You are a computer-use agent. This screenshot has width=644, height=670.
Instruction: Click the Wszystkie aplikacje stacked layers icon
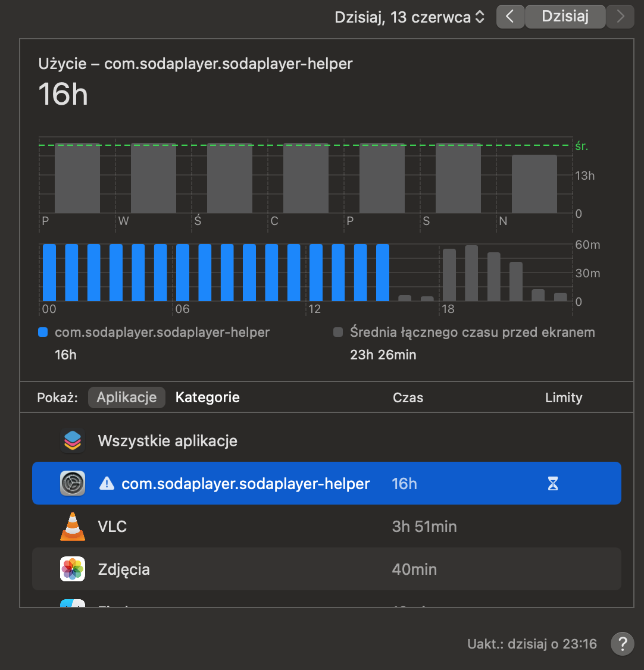[73, 440]
